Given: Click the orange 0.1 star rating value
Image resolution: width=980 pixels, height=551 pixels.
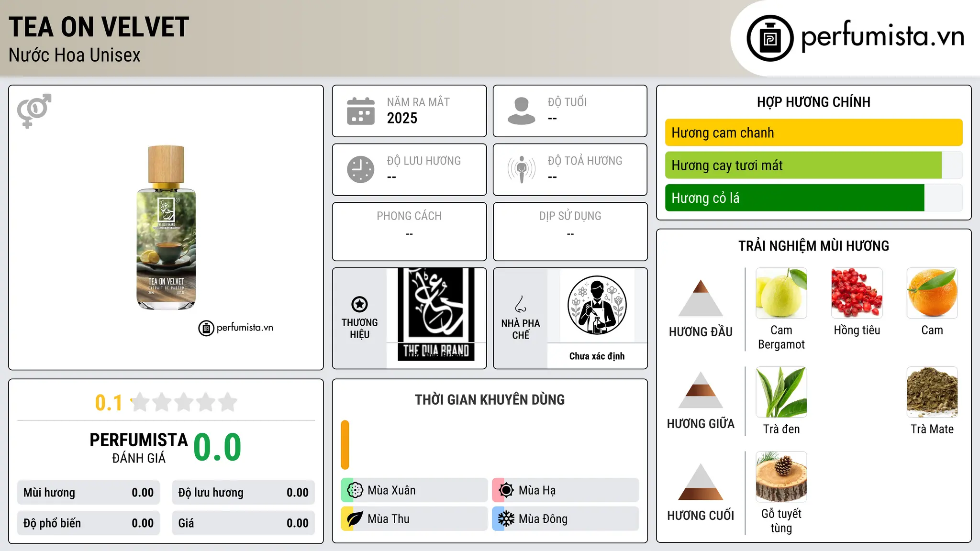Looking at the screenshot, I should pyautogui.click(x=109, y=403).
